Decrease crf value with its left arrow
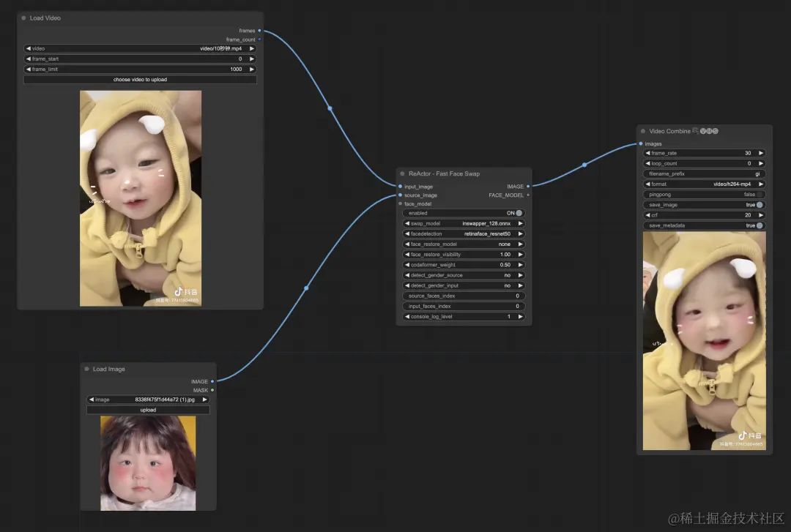 (647, 215)
